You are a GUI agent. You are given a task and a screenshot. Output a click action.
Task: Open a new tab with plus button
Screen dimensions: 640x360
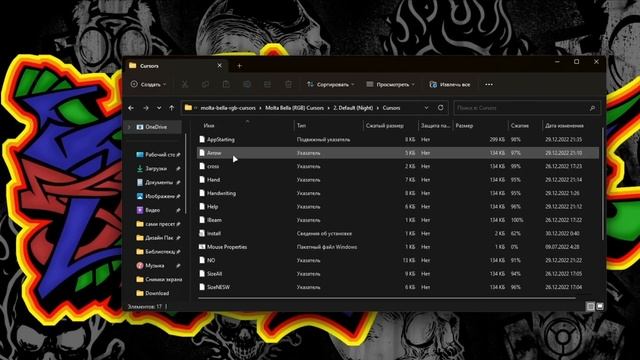tap(240, 66)
